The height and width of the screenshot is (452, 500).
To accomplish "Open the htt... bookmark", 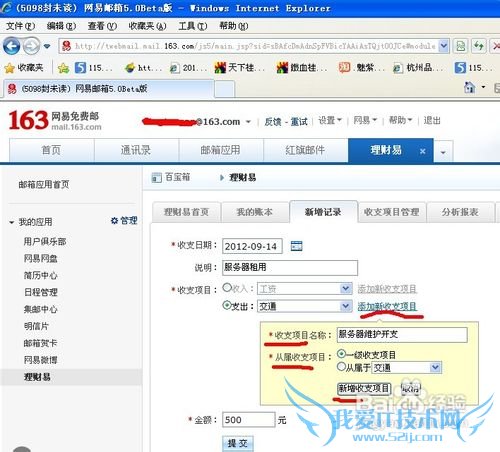I will click(143, 68).
